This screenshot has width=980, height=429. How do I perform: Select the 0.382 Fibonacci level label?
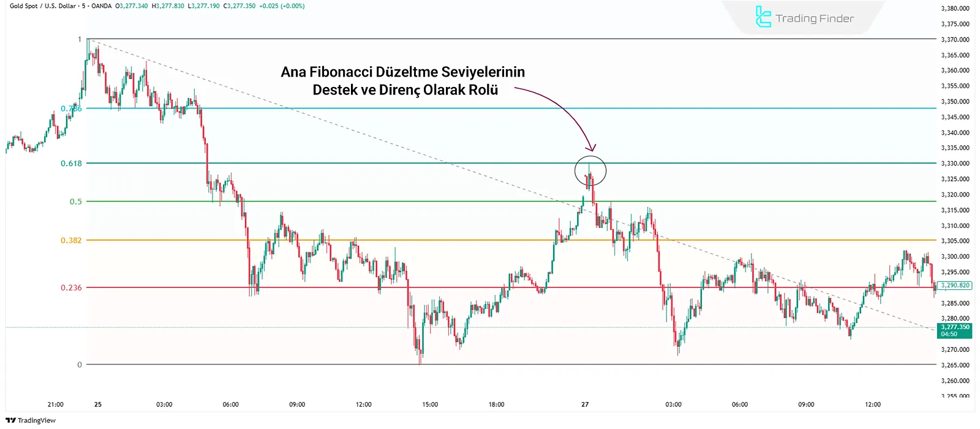click(71, 240)
